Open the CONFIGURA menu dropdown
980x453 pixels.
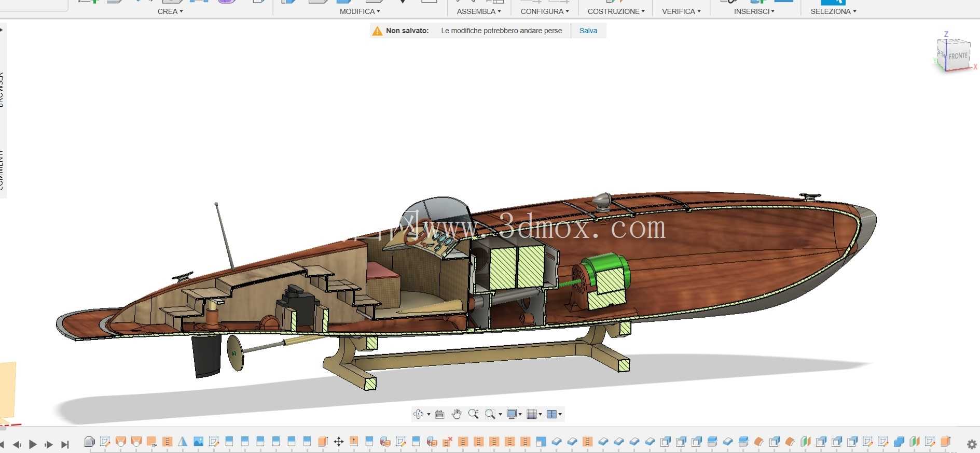[545, 11]
